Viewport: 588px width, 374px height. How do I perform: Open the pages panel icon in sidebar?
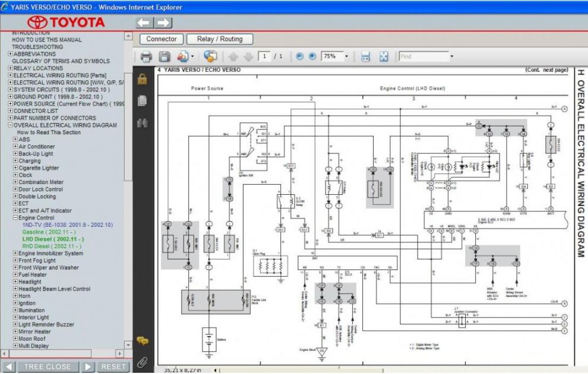[142, 101]
